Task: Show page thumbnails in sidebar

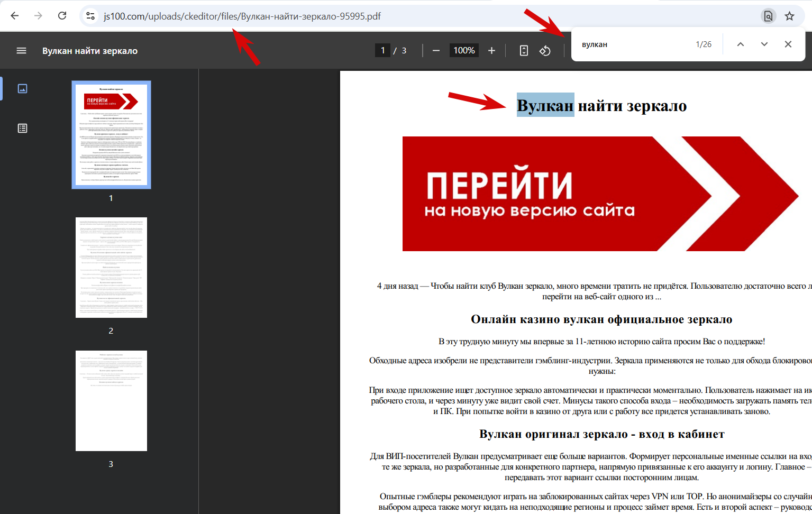Action: click(x=22, y=88)
